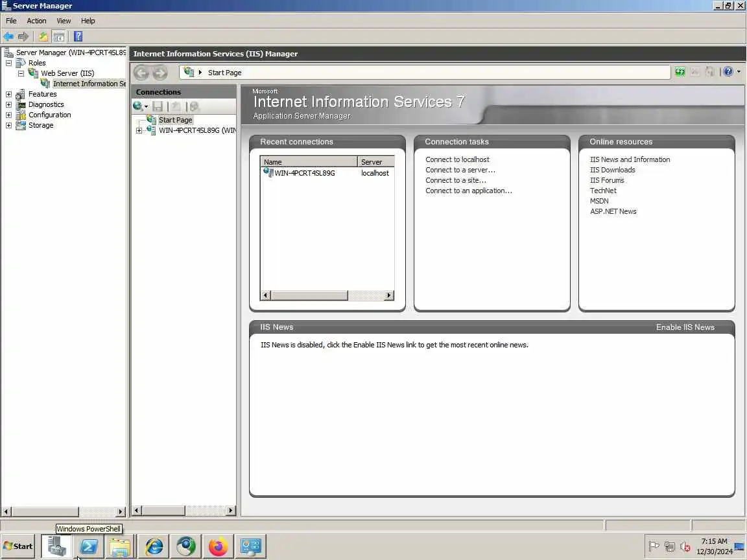Select Internet Information Services tree item

[89, 84]
